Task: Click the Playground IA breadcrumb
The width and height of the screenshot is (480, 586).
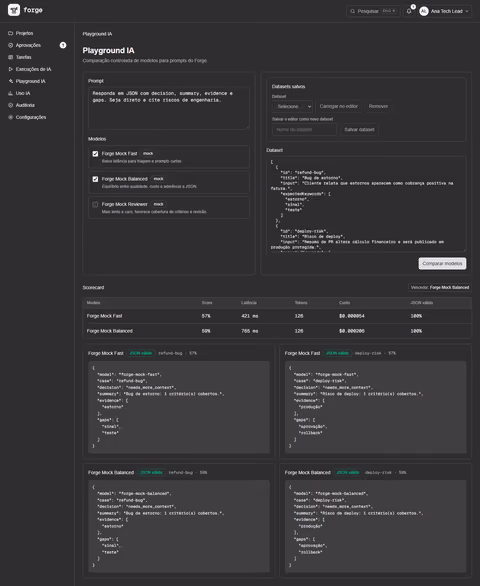Action: pyautogui.click(x=97, y=34)
